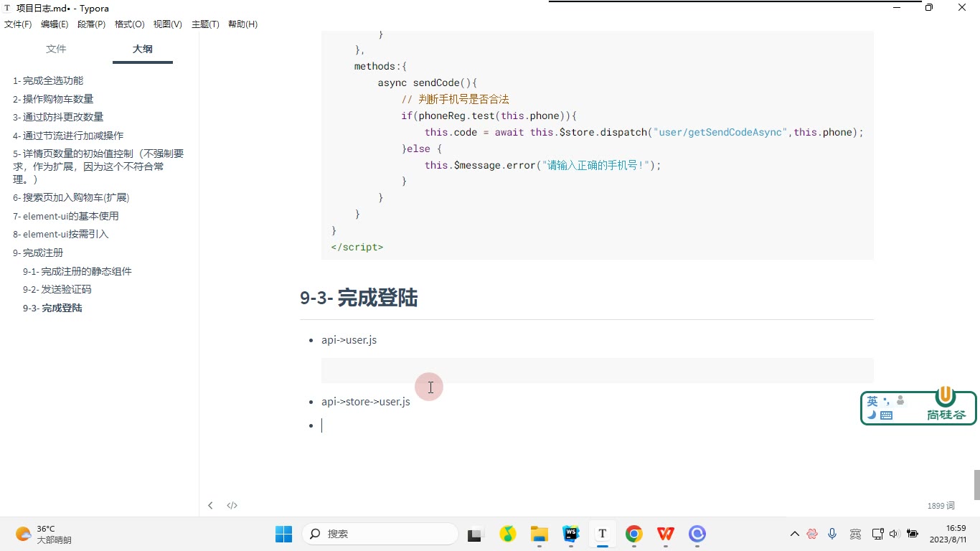
Task: Click the Windows Start button
Action: [x=283, y=534]
